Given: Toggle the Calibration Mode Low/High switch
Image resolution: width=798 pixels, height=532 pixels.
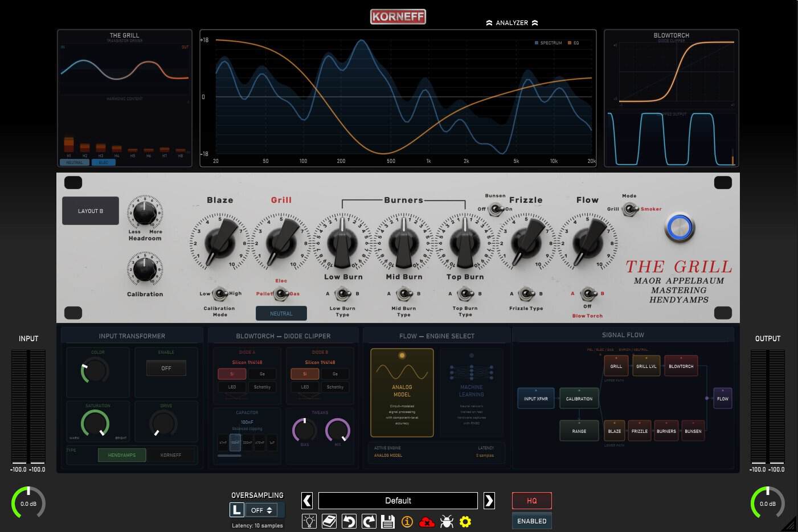Looking at the screenshot, I should (220, 294).
